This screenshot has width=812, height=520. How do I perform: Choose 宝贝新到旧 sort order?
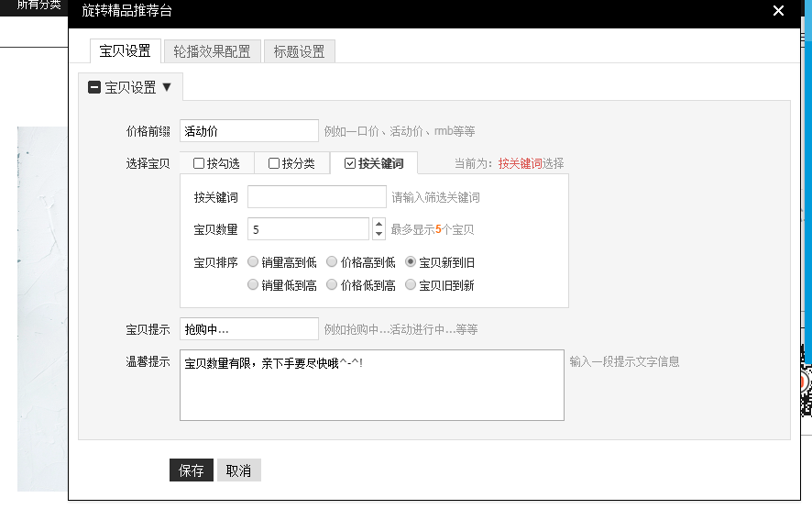[x=411, y=262]
